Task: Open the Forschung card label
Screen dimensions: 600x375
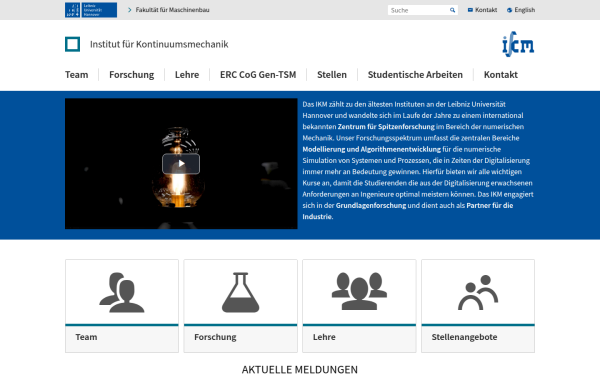Action: pos(215,337)
